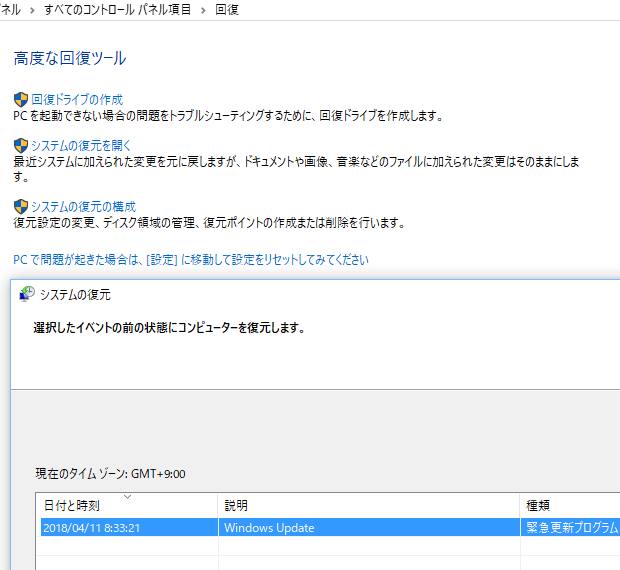620x570 pixels.
Task: Click the 高度な回復ツール heading
Action: [70, 58]
